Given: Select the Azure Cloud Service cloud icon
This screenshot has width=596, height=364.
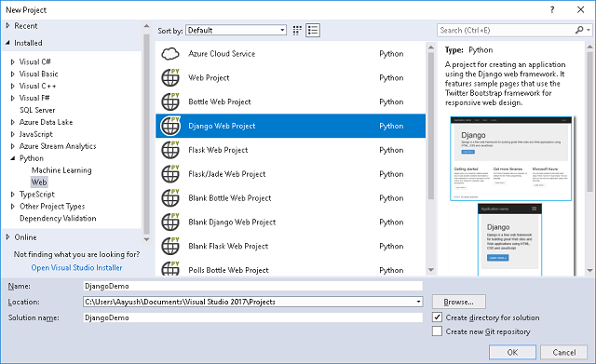Looking at the screenshot, I should click(170, 54).
